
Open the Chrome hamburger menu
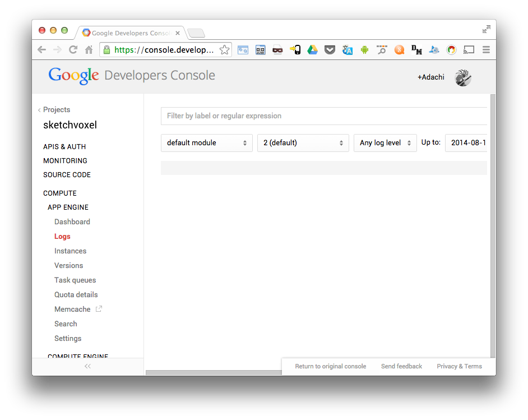point(486,50)
